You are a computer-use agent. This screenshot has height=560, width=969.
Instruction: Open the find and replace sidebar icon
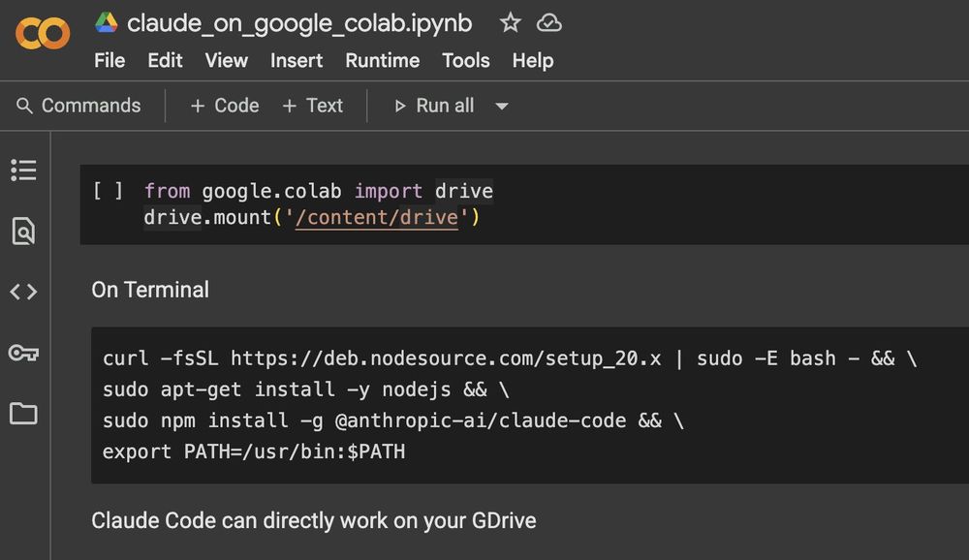click(x=23, y=231)
